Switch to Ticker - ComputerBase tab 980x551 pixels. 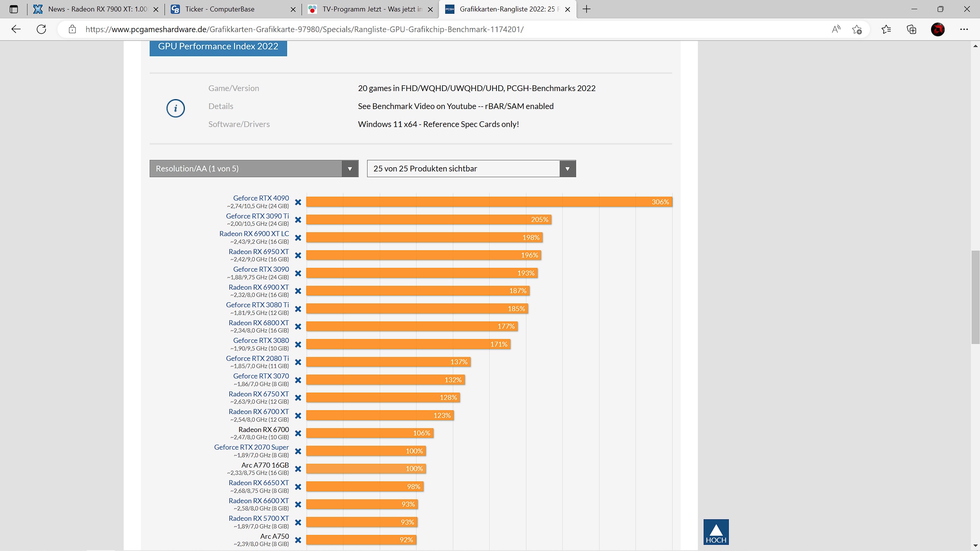click(x=220, y=9)
